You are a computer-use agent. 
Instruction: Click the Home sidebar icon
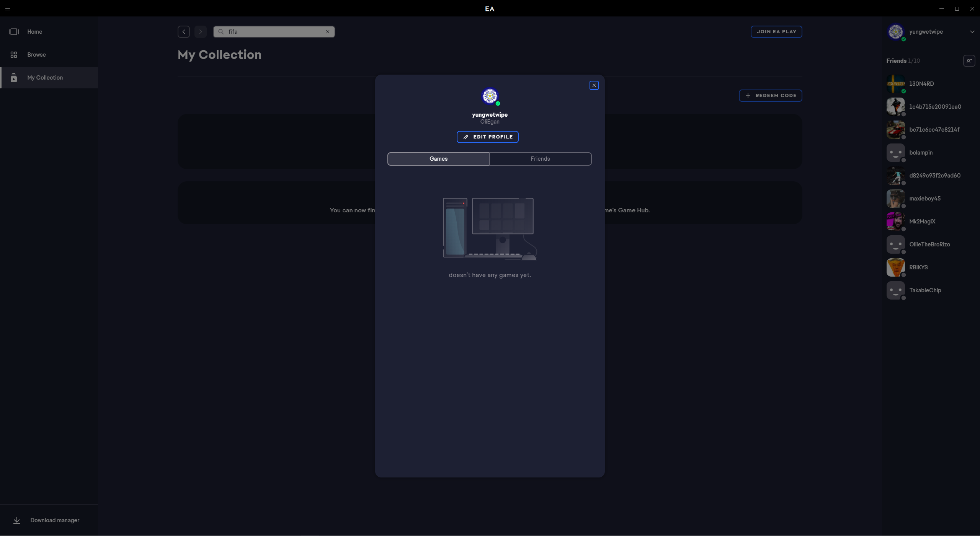click(14, 32)
